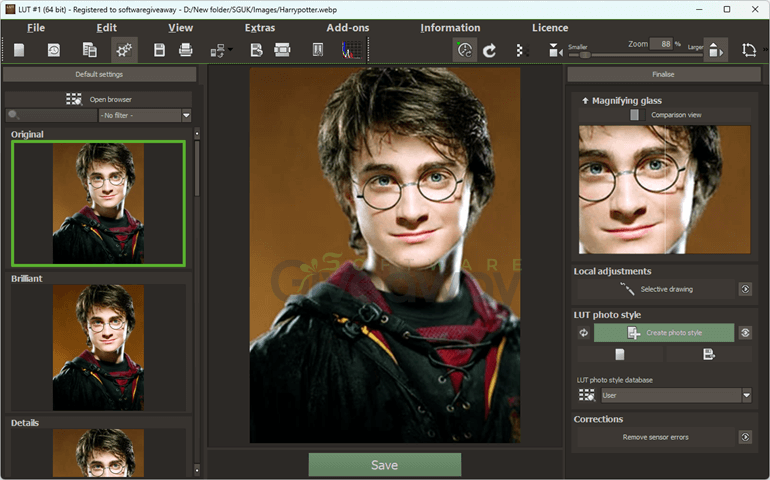Expand the Create photo style options arrow
Viewport: 770px width, 480px height.
(x=745, y=333)
